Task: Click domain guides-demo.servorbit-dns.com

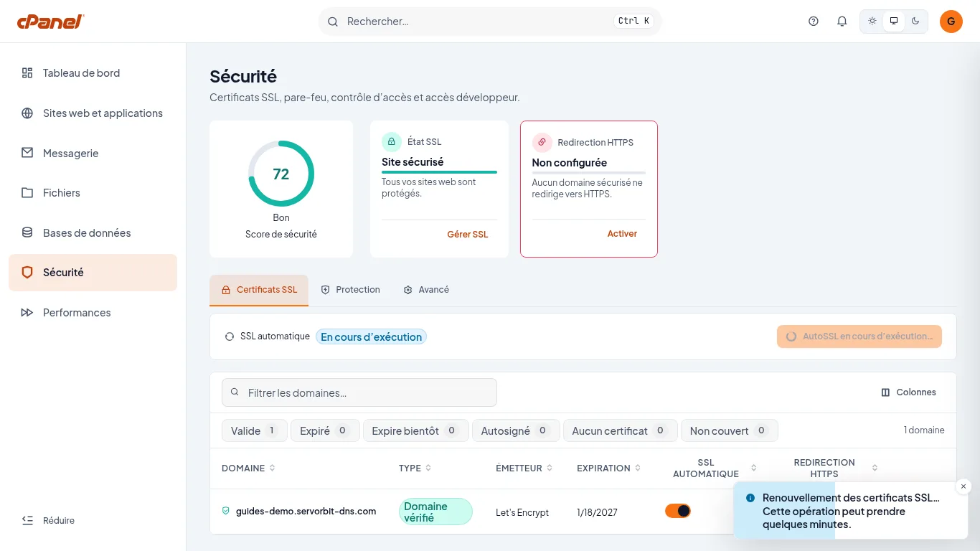Action: pos(306,512)
